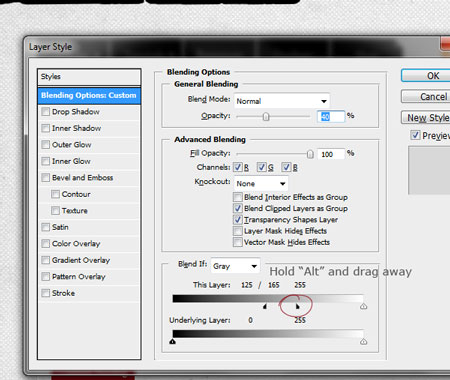
Task: Select Blending Options: Custom in styles list
Action: tap(89, 95)
